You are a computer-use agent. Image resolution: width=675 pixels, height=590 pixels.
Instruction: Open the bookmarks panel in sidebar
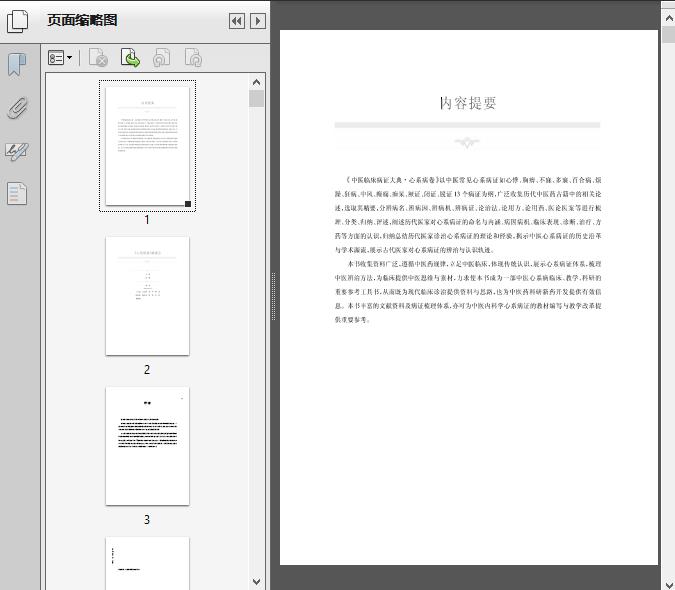coord(17,65)
